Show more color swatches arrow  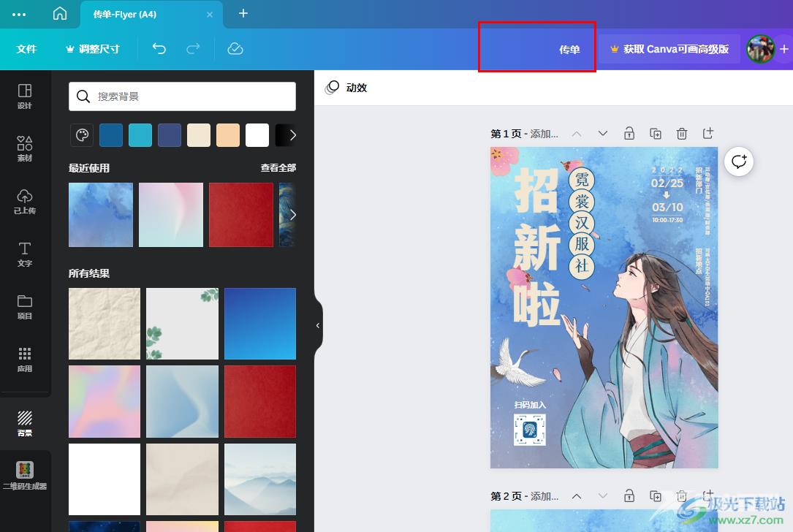292,135
